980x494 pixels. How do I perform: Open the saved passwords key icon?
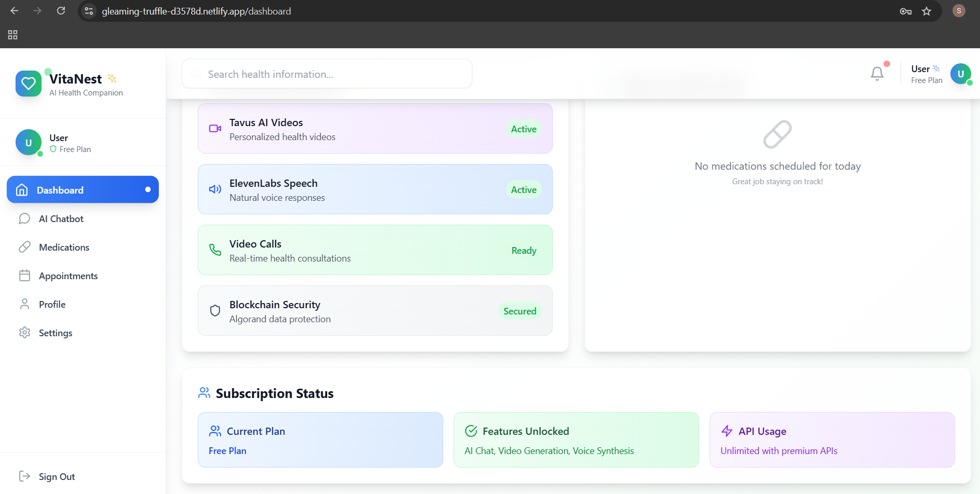[x=906, y=11]
